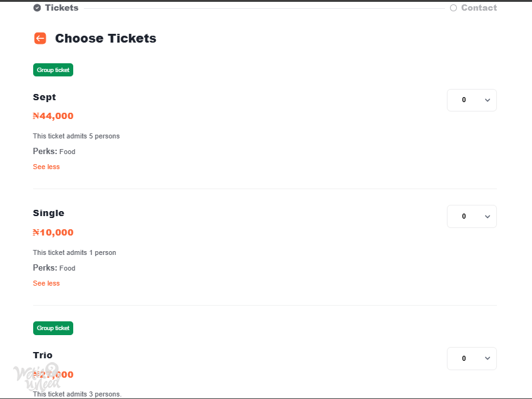Collapse Single details via See less

point(46,283)
